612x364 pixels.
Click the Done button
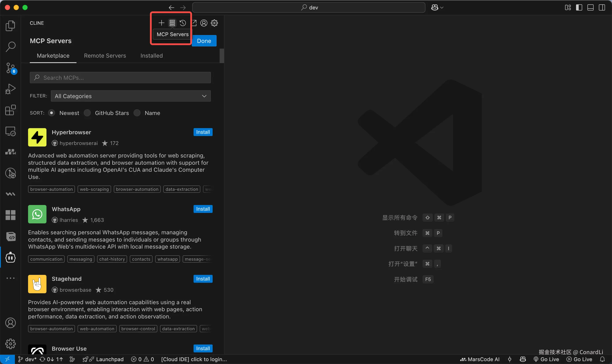[x=204, y=41]
